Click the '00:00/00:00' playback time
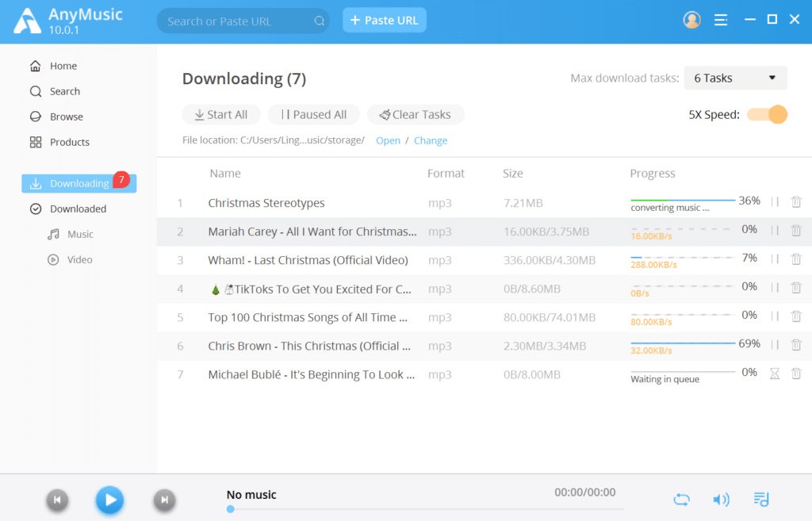 [584, 492]
